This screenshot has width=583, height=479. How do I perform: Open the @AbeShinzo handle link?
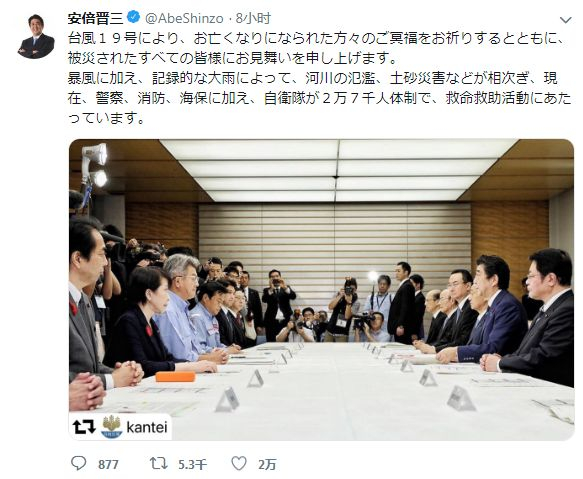point(184,19)
